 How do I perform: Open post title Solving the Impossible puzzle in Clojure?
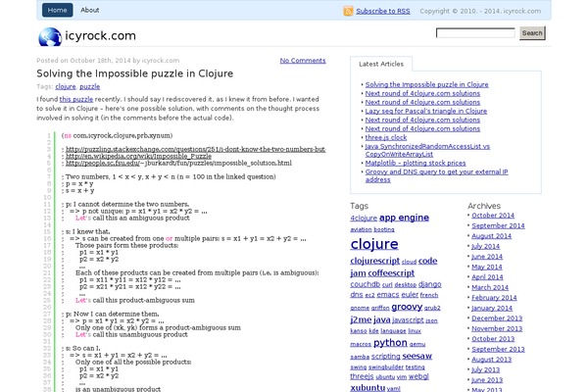point(134,73)
